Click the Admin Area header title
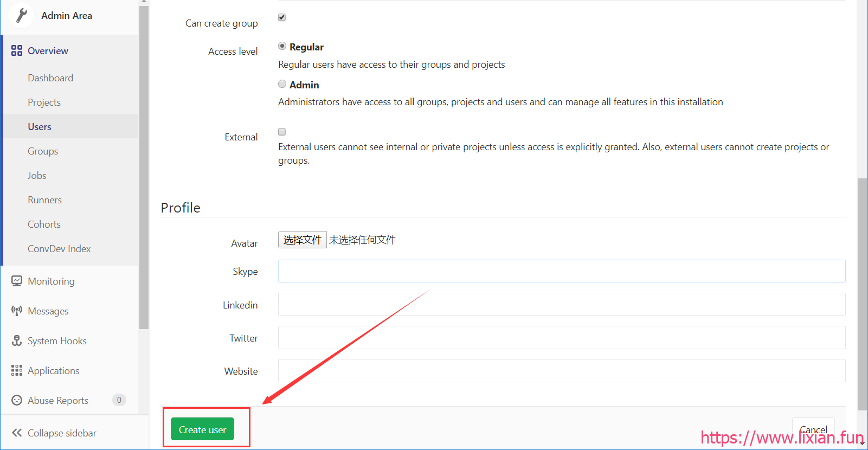This screenshot has width=868, height=450. coord(67,16)
